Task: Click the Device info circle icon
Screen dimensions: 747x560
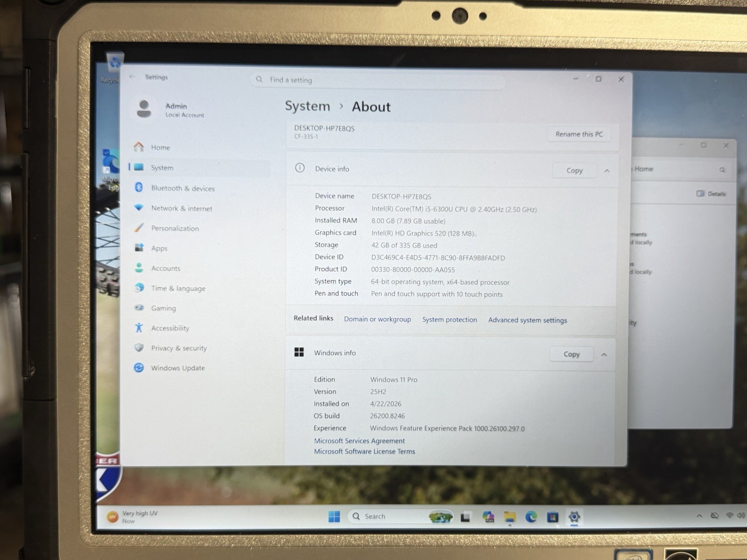Action: [x=300, y=168]
